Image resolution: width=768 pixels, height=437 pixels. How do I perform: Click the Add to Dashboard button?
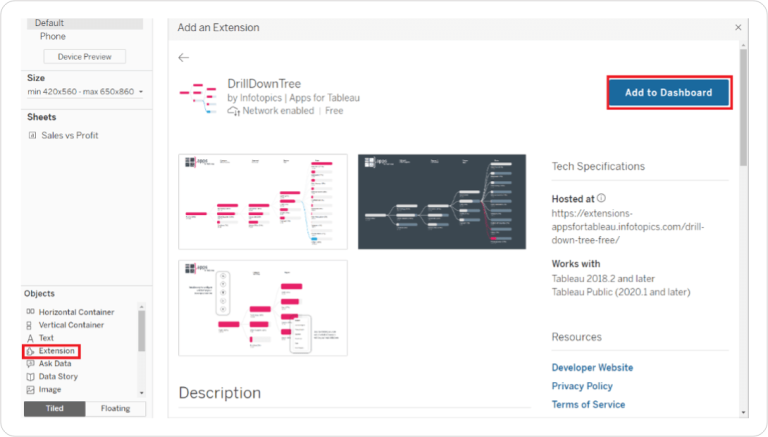pyautogui.click(x=669, y=93)
